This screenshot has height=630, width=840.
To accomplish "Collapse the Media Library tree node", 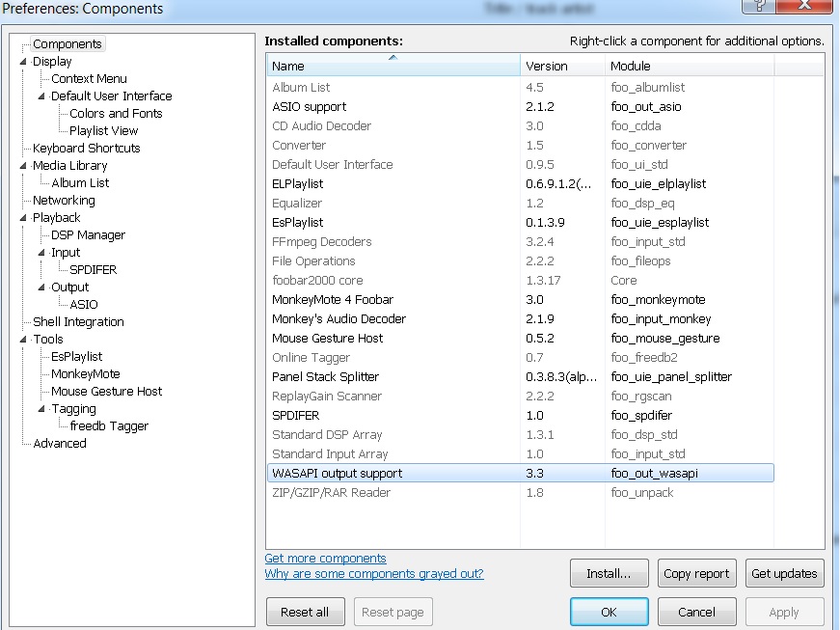I will (23, 166).
